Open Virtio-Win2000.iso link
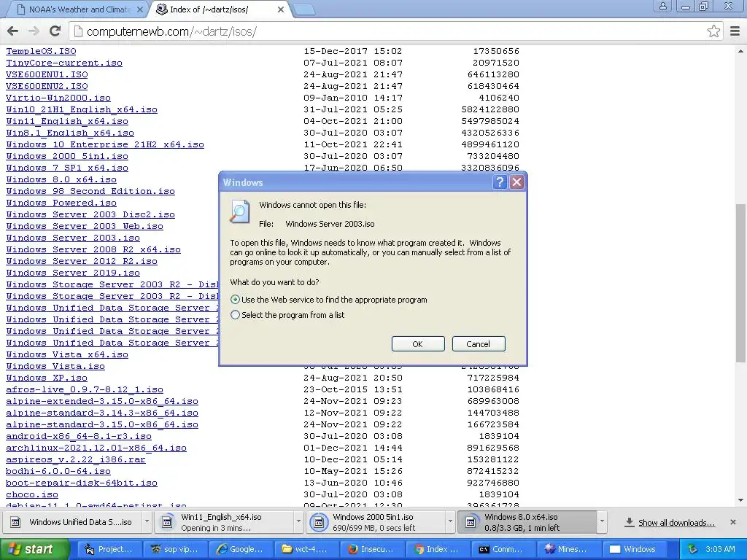 [x=58, y=98]
